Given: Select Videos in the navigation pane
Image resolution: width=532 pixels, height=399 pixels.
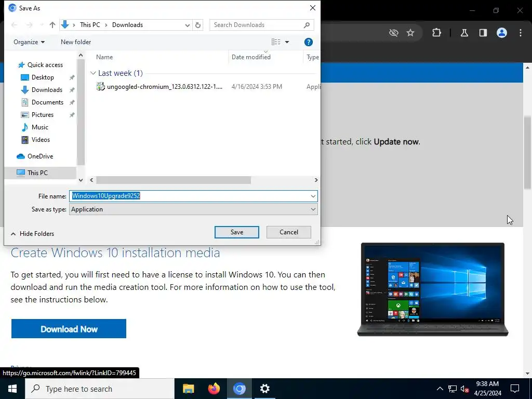Looking at the screenshot, I should click(41, 140).
